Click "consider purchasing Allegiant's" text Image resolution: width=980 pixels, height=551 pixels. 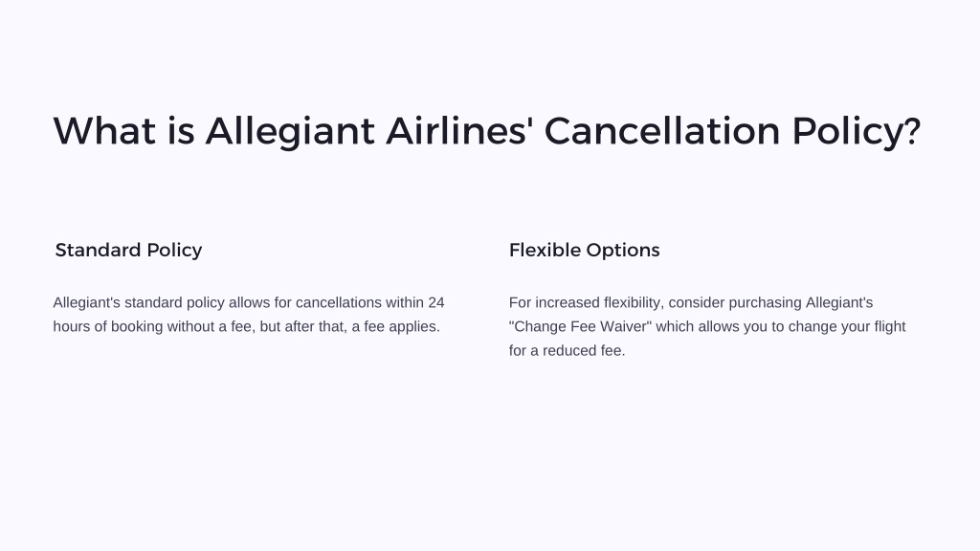770,302
